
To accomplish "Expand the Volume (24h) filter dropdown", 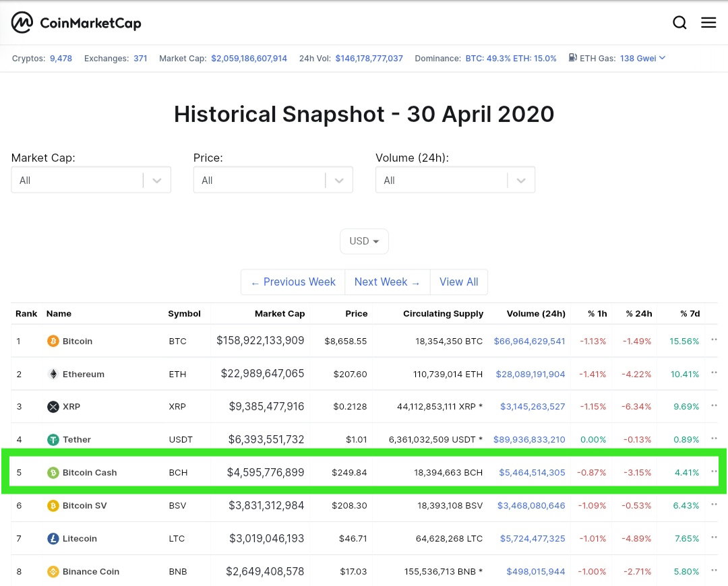I will [x=455, y=180].
